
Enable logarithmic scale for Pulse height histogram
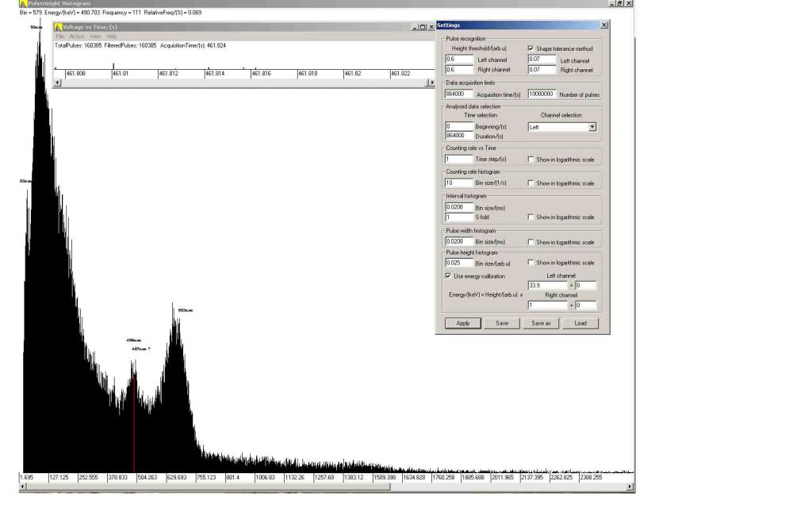531,263
